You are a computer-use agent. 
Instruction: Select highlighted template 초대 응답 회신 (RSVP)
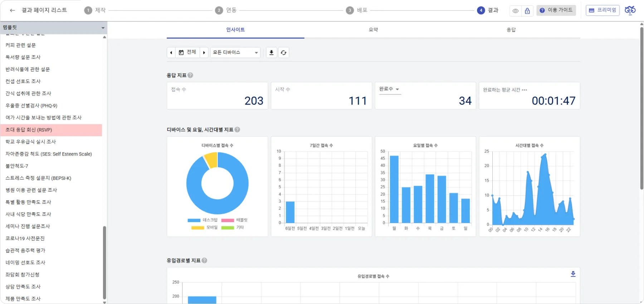click(x=51, y=130)
